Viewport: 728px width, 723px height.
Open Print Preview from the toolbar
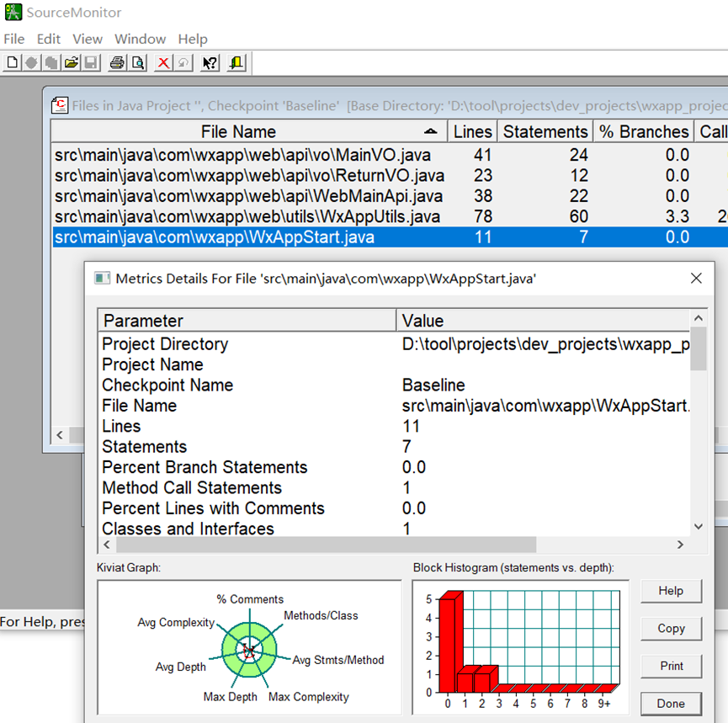tap(136, 62)
